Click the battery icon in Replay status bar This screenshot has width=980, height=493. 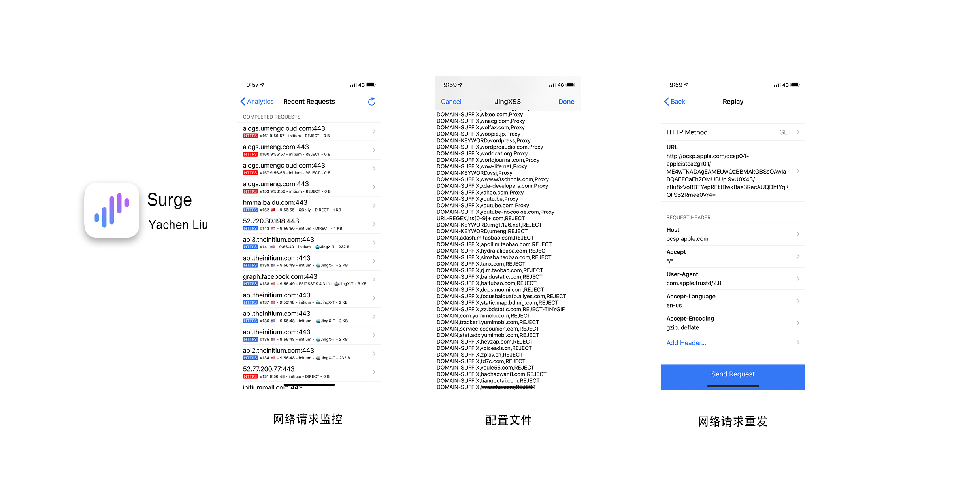coord(795,85)
